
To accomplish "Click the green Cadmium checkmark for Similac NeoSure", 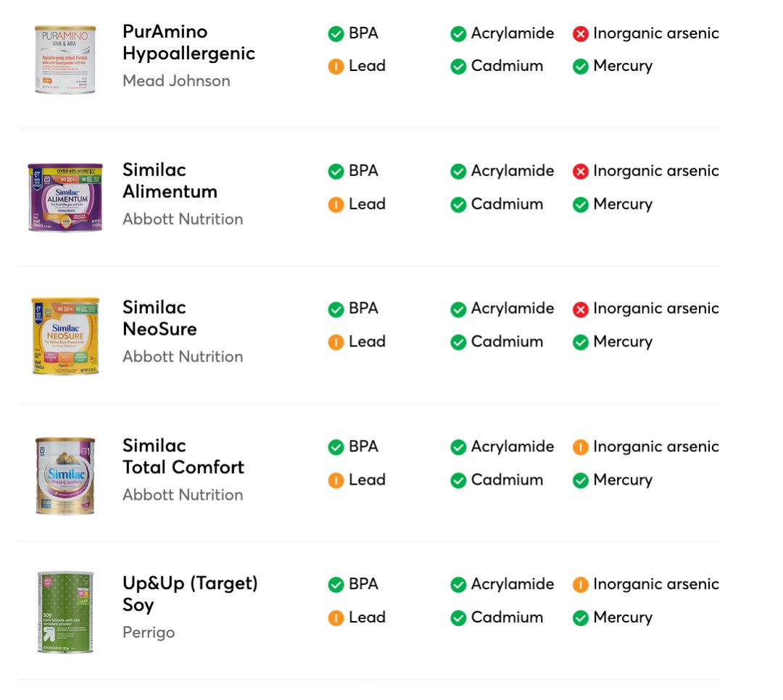I will coord(458,342).
